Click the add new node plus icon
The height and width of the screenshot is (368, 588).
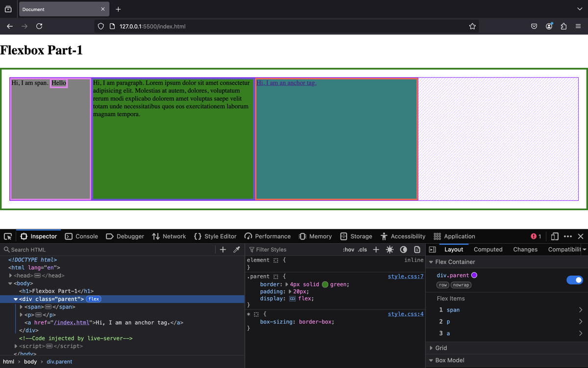pos(223,250)
